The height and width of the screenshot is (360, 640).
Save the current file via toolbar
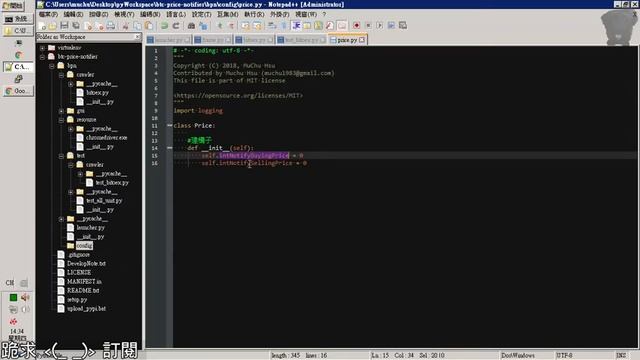pyautogui.click(x=64, y=26)
